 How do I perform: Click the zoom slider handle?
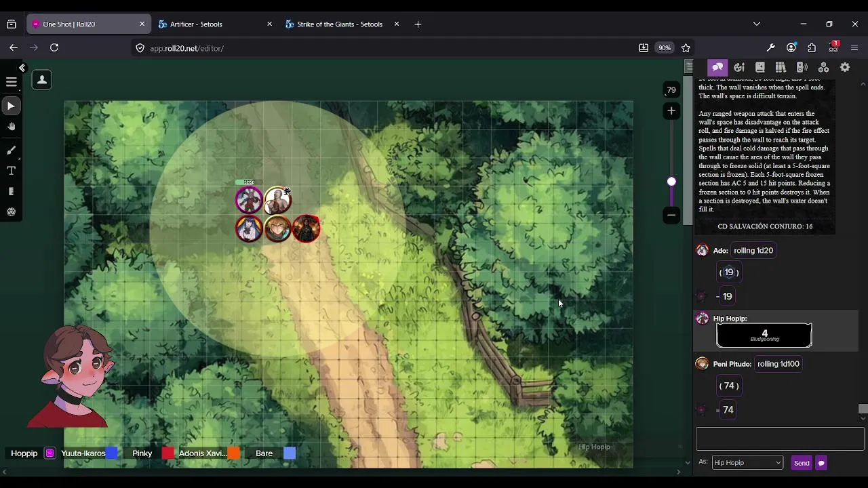(x=671, y=182)
